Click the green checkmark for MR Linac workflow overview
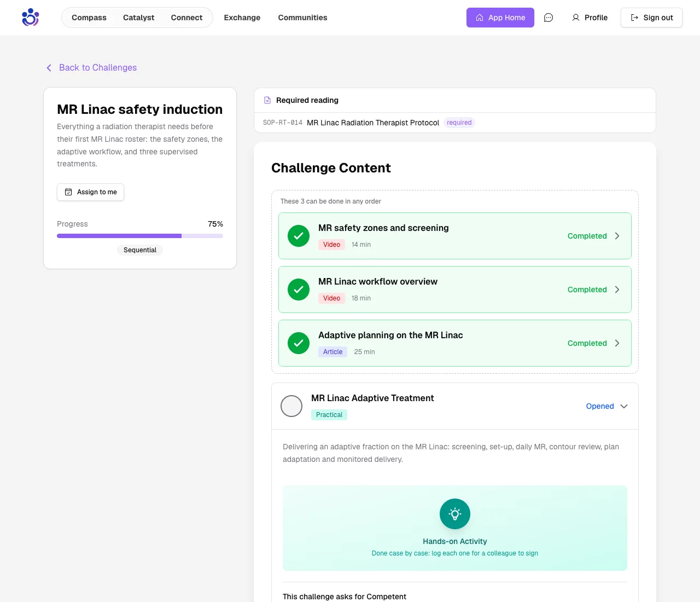The width and height of the screenshot is (700, 602). coord(299,290)
